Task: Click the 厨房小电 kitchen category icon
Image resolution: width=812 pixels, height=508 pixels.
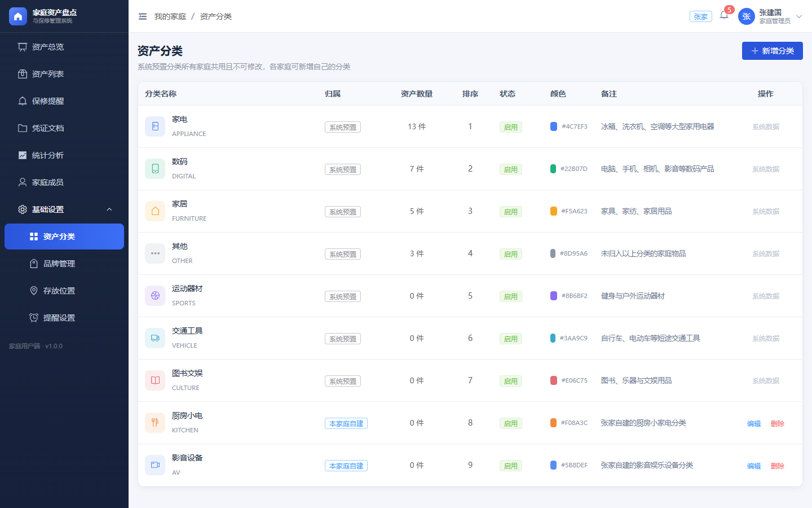Action: click(155, 423)
